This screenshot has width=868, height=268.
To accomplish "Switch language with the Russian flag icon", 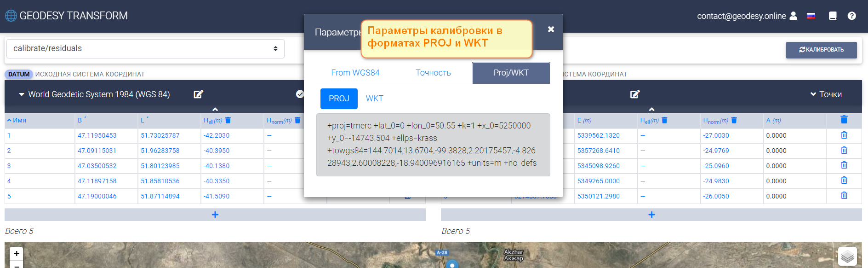I will pyautogui.click(x=811, y=16).
